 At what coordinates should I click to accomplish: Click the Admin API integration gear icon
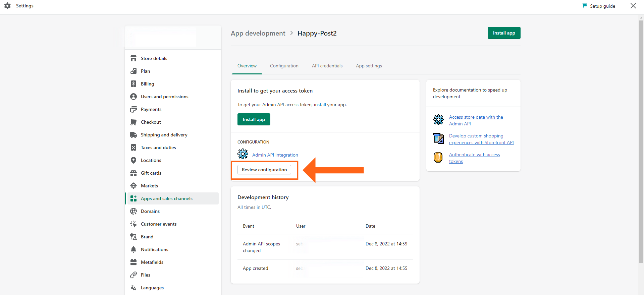pyautogui.click(x=243, y=154)
